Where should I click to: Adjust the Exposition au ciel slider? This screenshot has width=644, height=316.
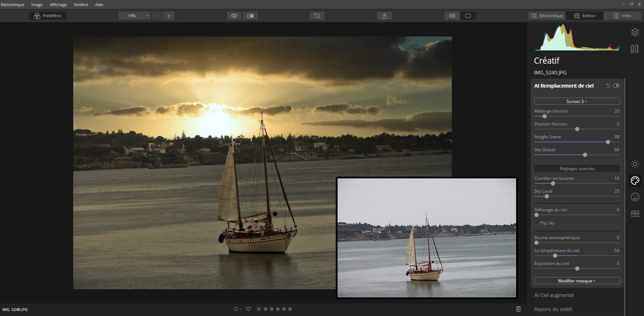pyautogui.click(x=577, y=268)
